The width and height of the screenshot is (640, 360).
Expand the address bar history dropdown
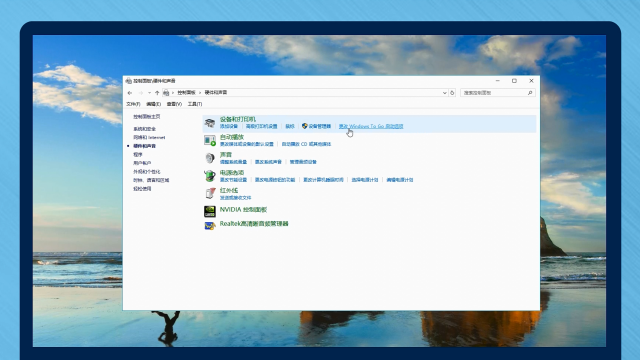click(x=444, y=93)
